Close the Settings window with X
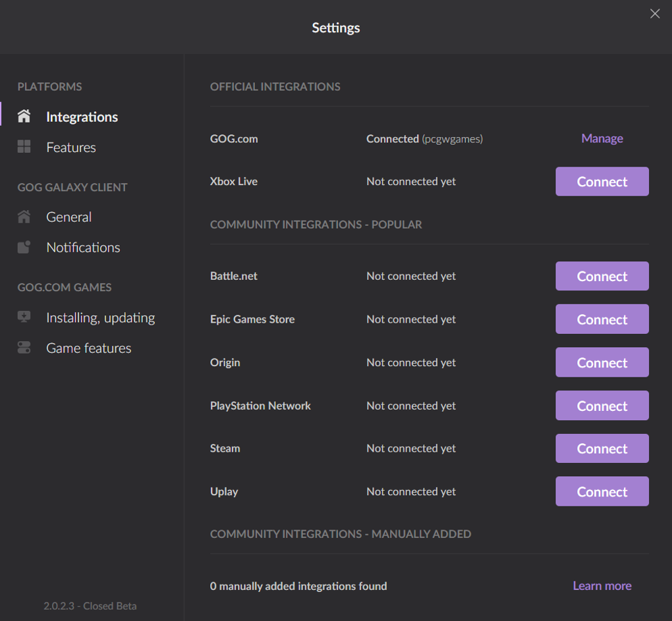 [x=654, y=14]
